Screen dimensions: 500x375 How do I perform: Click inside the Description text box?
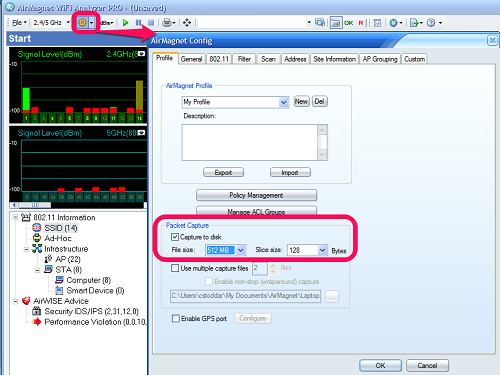coord(250,142)
